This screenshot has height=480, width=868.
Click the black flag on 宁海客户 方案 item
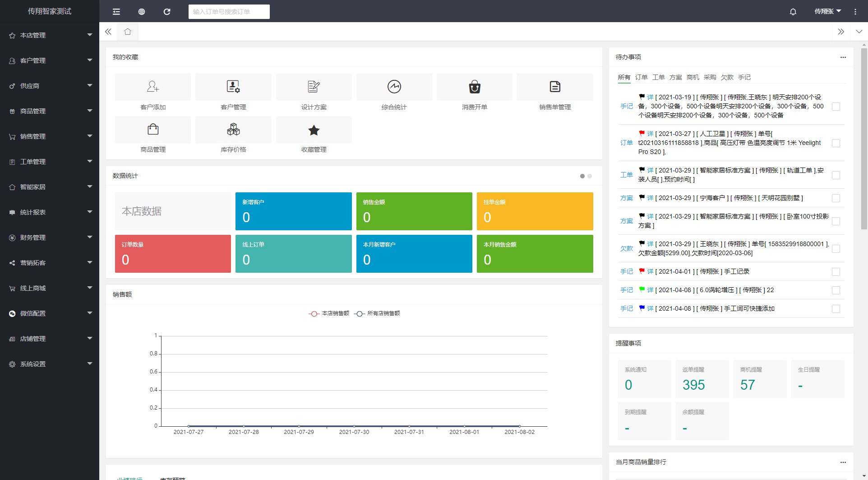pyautogui.click(x=642, y=198)
